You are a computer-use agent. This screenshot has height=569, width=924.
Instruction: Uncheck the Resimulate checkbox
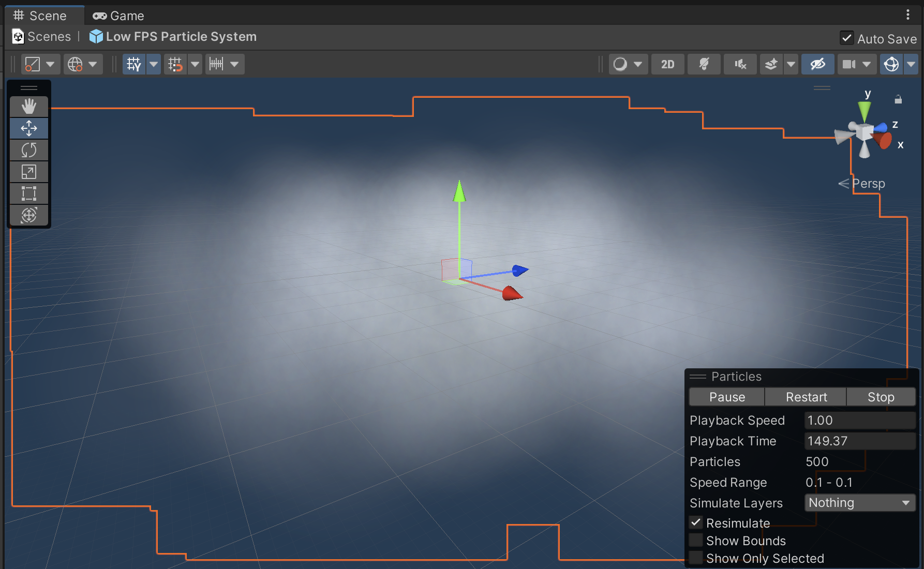pos(696,523)
